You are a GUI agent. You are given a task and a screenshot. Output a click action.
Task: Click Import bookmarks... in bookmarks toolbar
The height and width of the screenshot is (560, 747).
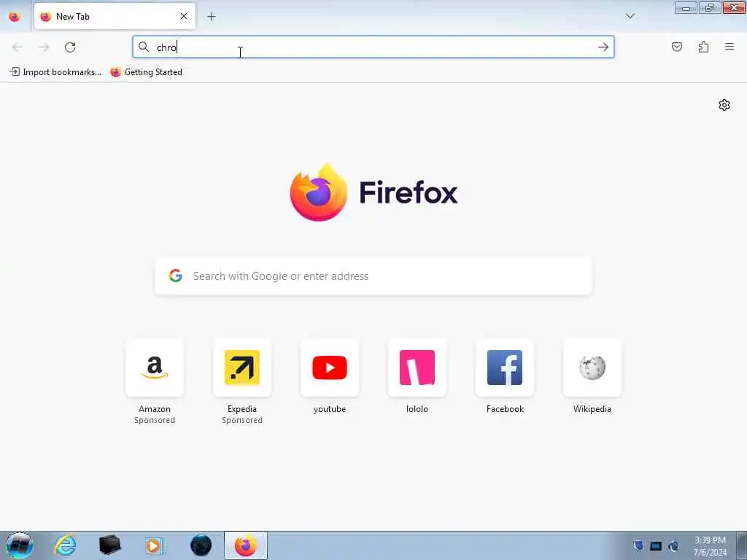[x=55, y=72]
